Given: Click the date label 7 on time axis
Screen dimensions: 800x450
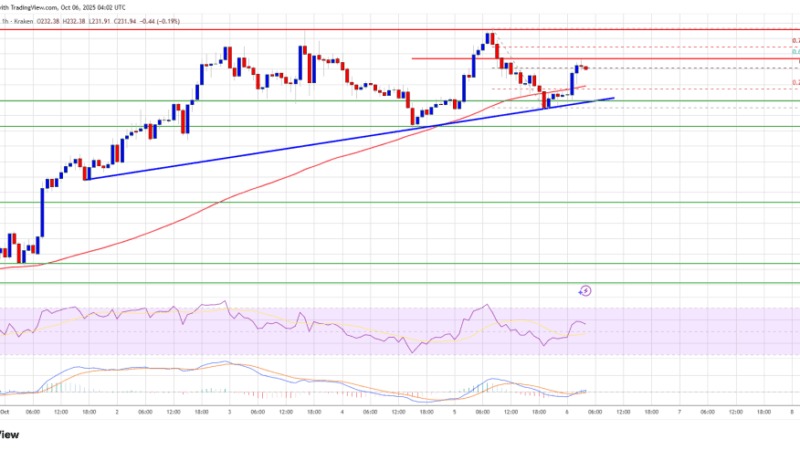Looking at the screenshot, I should pos(679,411).
